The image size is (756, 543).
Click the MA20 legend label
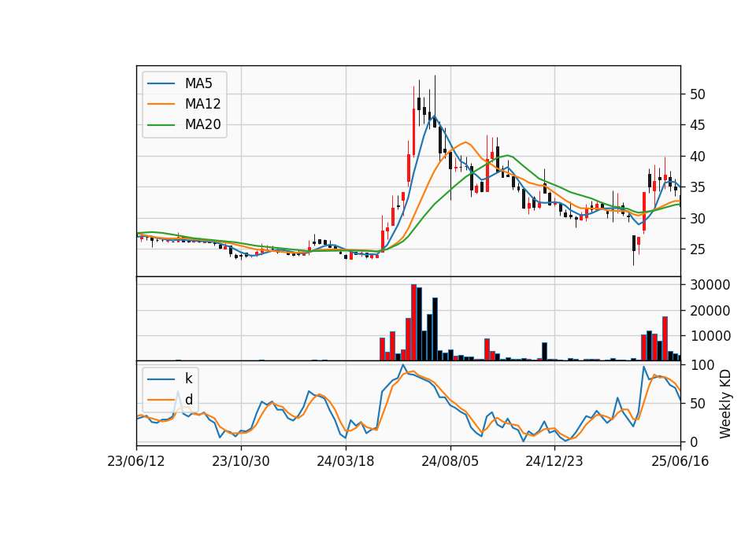(203, 124)
